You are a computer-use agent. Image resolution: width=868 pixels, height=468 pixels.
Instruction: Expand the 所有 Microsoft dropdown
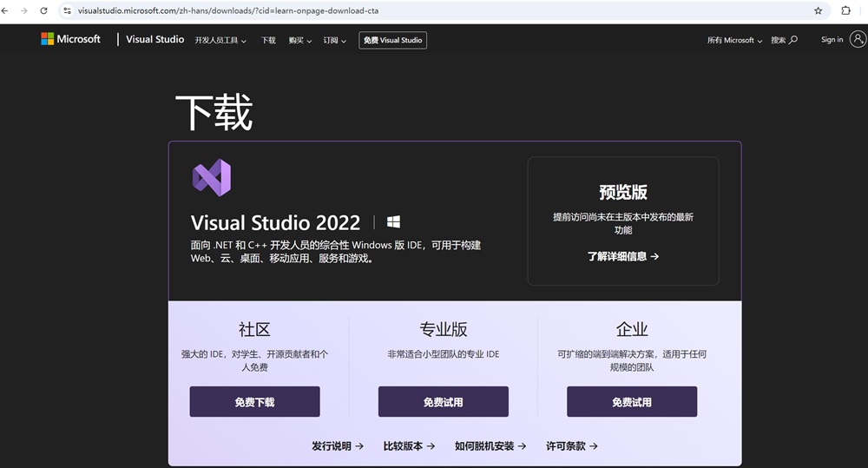click(x=734, y=41)
